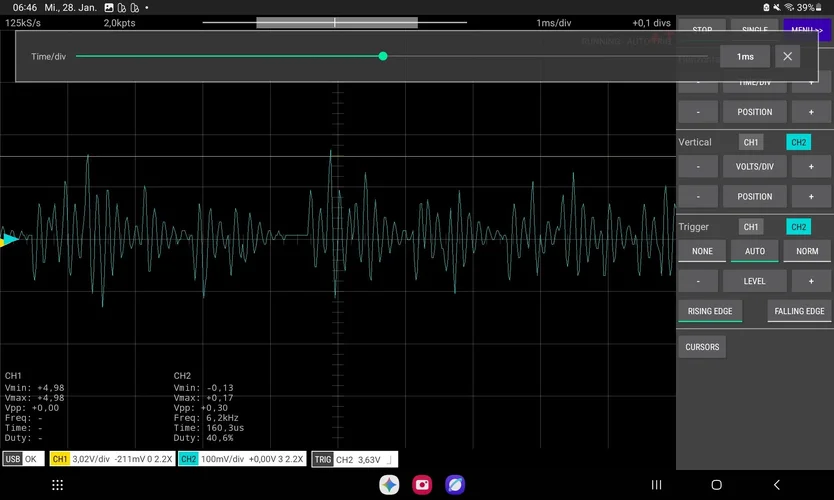Tap the Android home button
The width and height of the screenshot is (834, 500).
(716, 485)
